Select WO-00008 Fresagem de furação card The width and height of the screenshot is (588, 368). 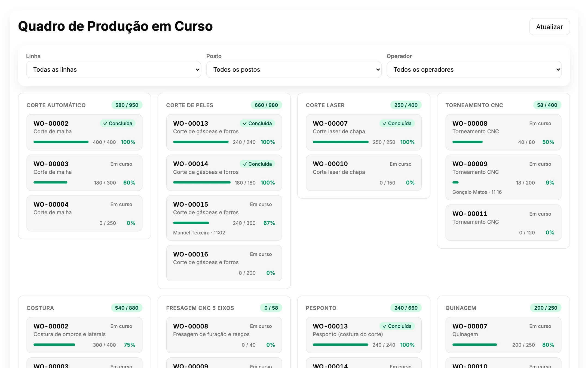tap(224, 335)
